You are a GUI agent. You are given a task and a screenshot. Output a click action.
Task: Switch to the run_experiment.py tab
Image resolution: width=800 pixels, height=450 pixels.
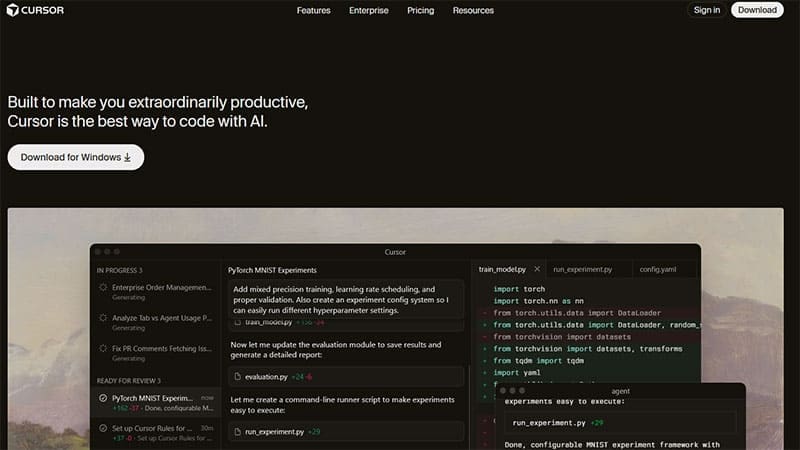click(x=583, y=269)
